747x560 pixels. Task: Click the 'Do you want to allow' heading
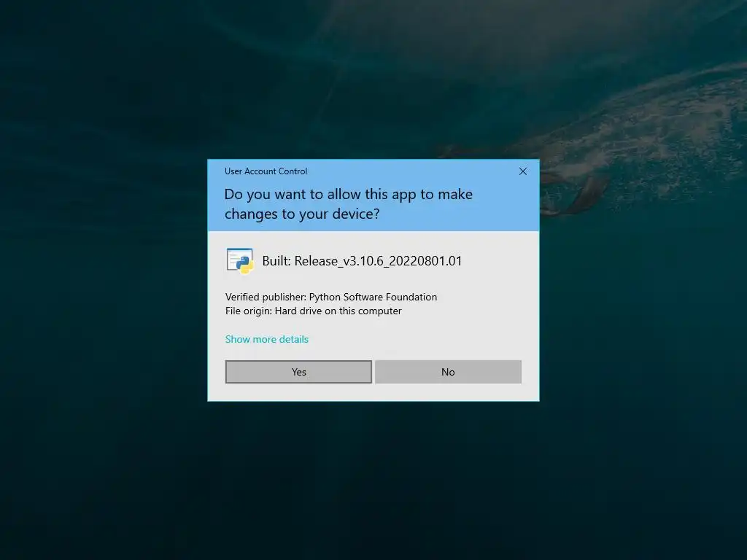pos(348,204)
